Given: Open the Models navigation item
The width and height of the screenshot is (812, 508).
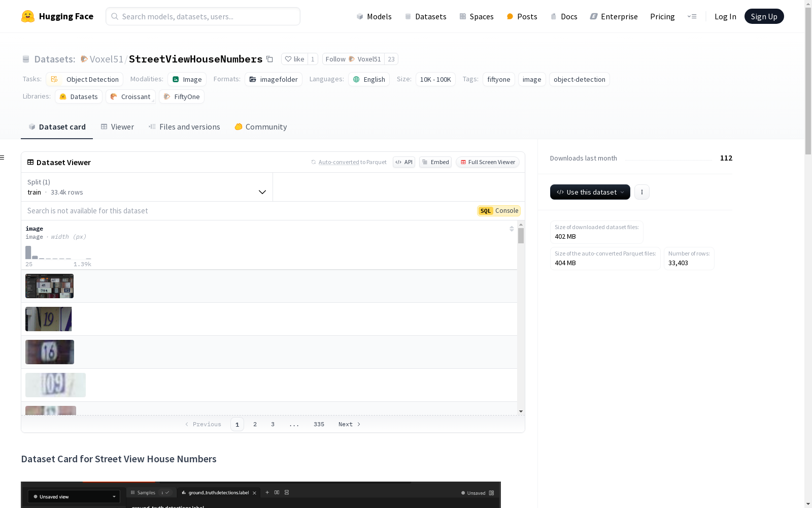Looking at the screenshot, I should pos(374,17).
